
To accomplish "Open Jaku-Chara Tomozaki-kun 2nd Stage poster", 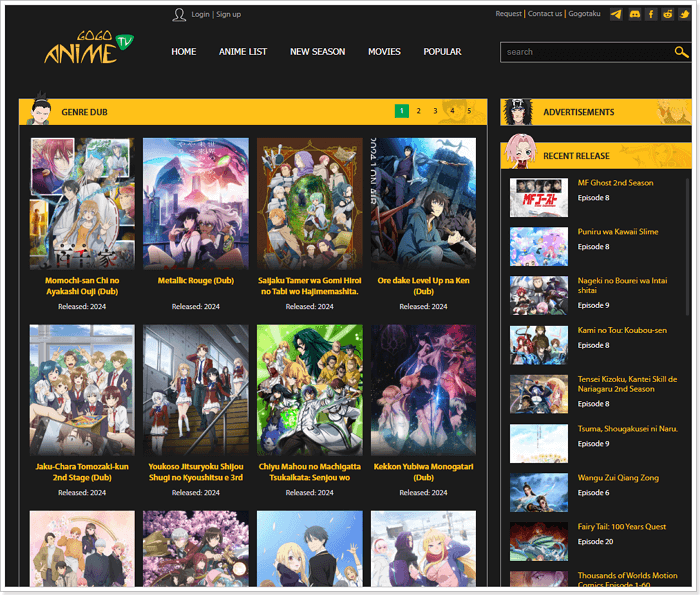I will (x=82, y=390).
